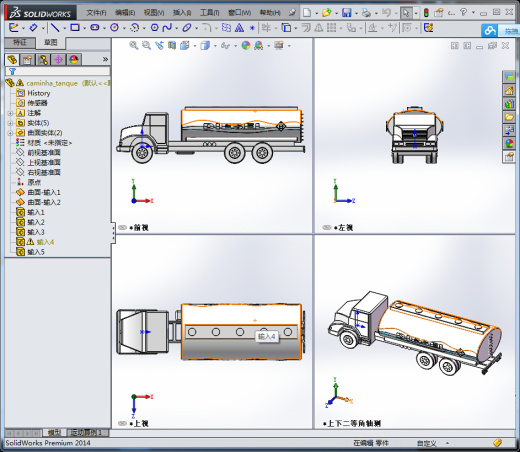Open the 工具 menu
The image size is (520, 452).
(209, 13)
